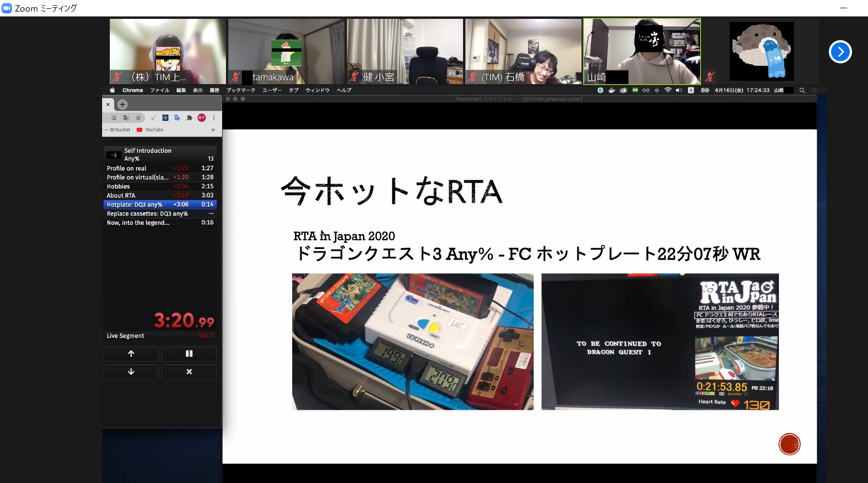This screenshot has width=868, height=483.
Task: Open Chrome extensions puzzle menu
Action: point(189,117)
